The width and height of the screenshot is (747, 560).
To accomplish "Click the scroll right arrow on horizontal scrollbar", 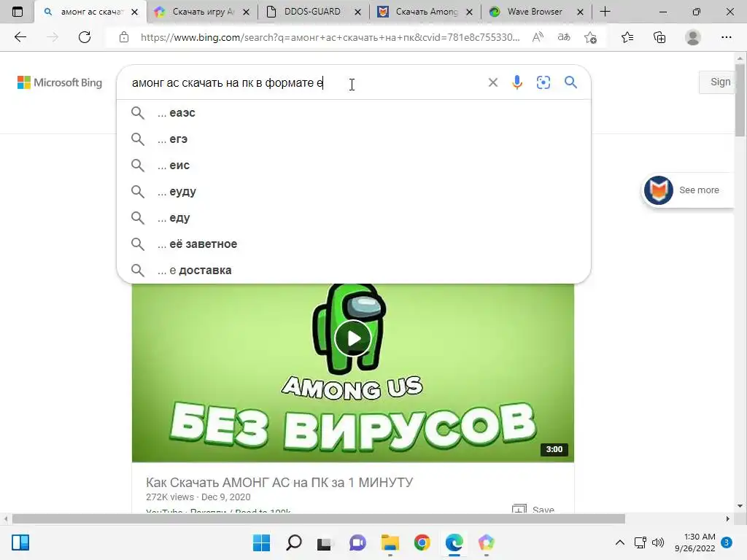I will click(x=727, y=518).
